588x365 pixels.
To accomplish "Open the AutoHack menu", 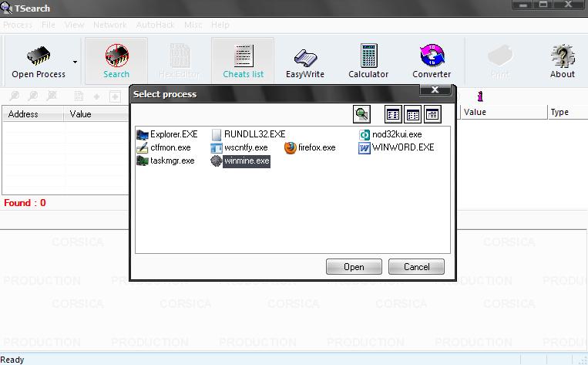I will pos(155,25).
